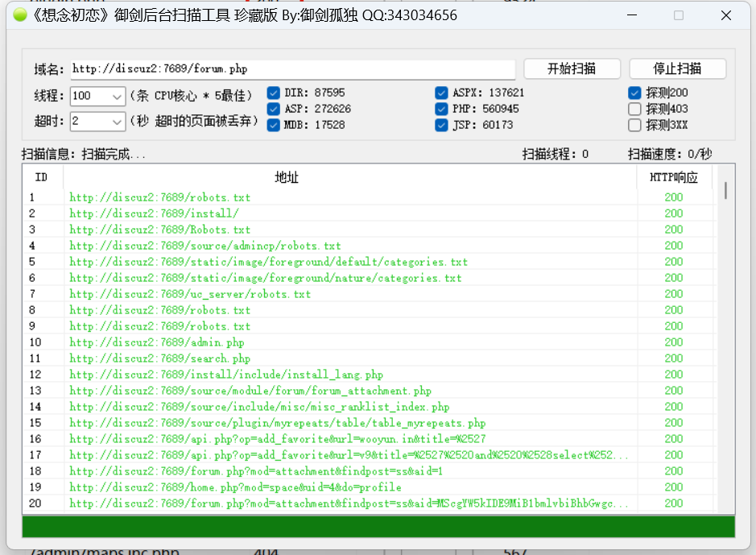Focus the 域名 URL input field
This screenshot has width=756, height=555.
pos(293,69)
